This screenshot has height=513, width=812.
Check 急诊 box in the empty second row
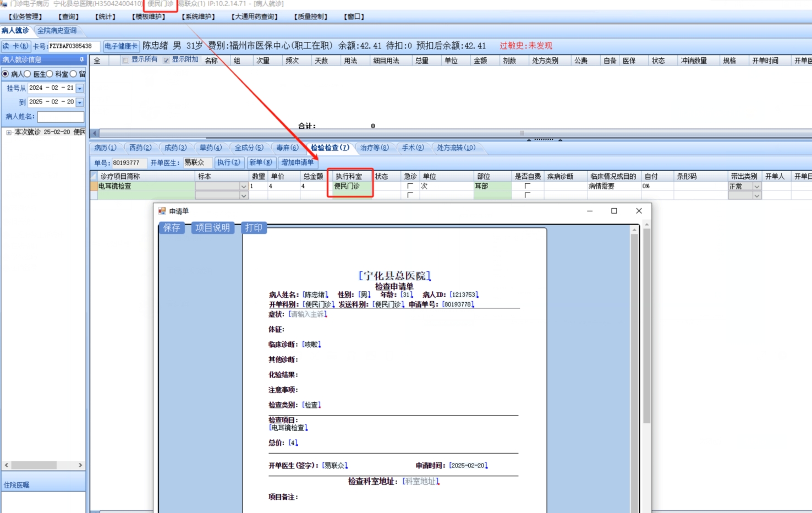click(x=410, y=195)
